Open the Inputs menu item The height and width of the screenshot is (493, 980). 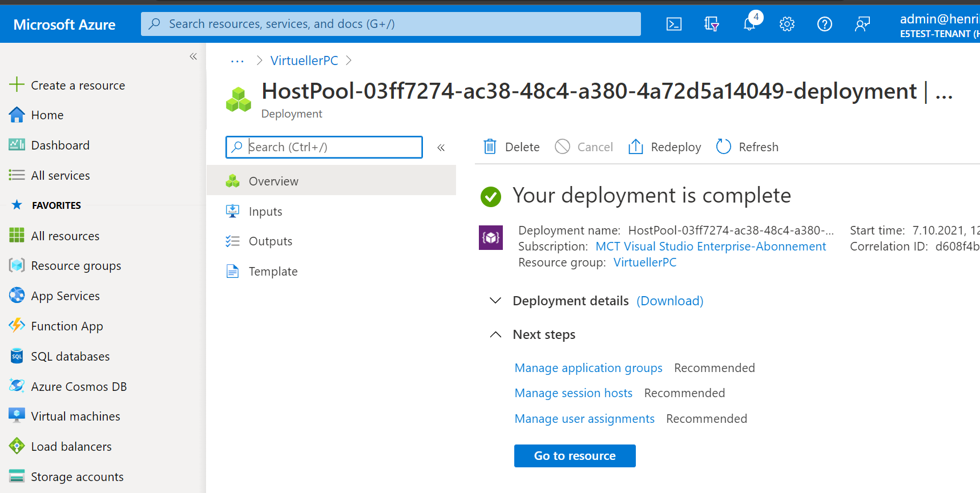(265, 212)
